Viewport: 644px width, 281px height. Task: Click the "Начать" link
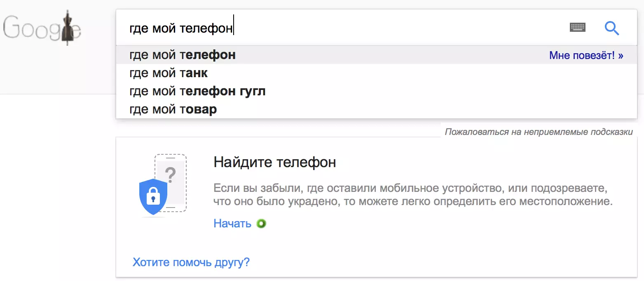coord(232,224)
